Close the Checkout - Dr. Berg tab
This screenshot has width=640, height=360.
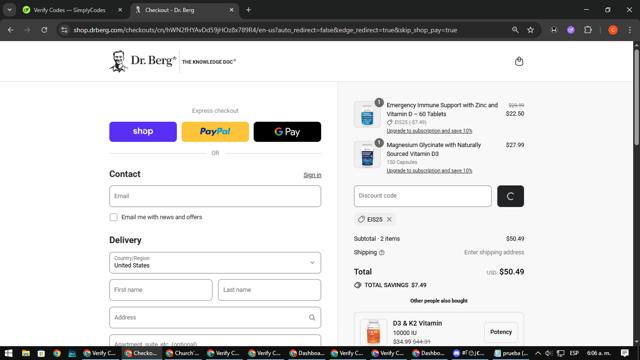tap(231, 10)
